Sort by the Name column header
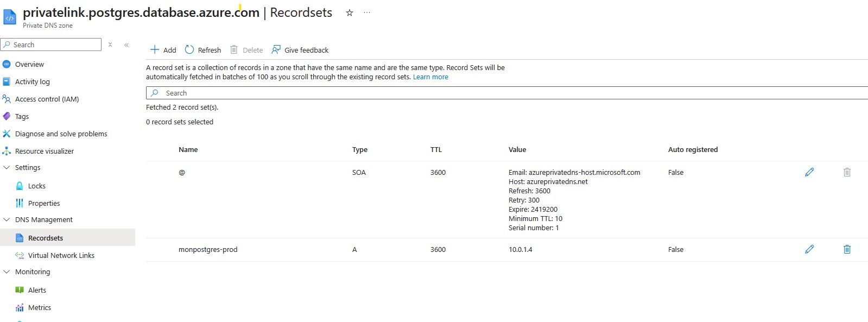The width and height of the screenshot is (868, 322). pyautogui.click(x=188, y=149)
